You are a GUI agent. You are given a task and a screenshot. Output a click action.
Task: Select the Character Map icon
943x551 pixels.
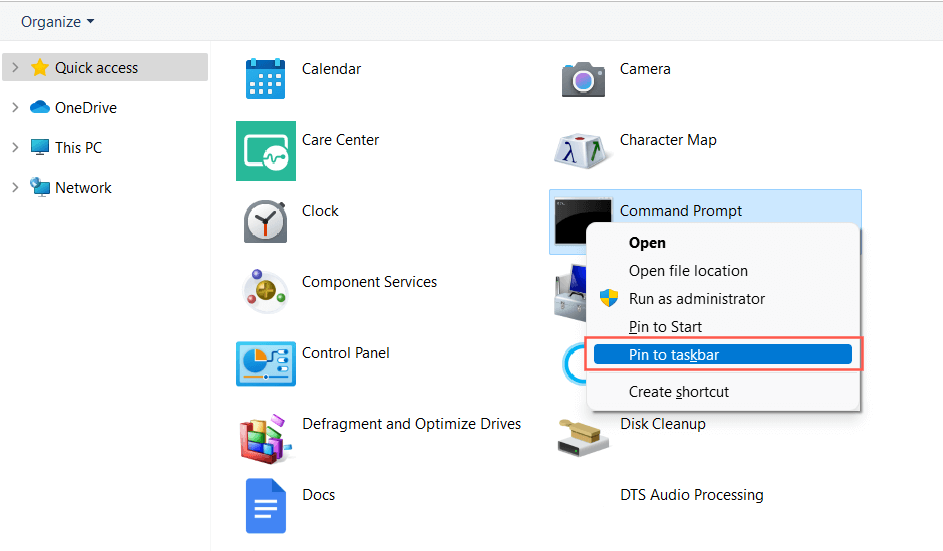(x=583, y=150)
